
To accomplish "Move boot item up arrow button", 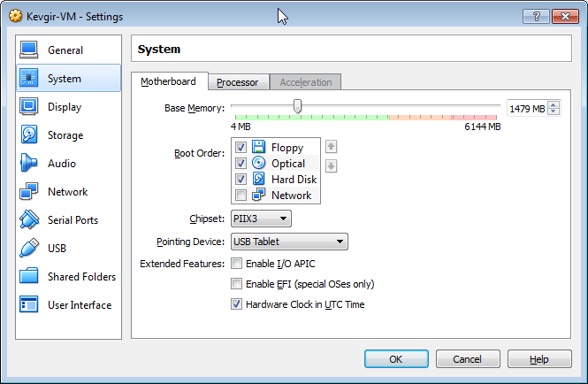I will 332,147.
